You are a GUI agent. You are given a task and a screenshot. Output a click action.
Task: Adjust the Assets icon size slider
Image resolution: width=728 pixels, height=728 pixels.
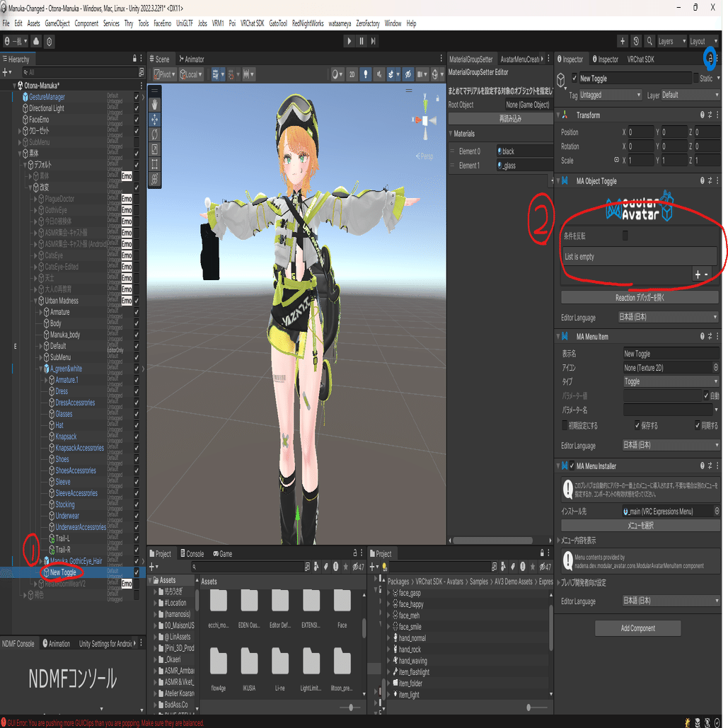[350, 707]
